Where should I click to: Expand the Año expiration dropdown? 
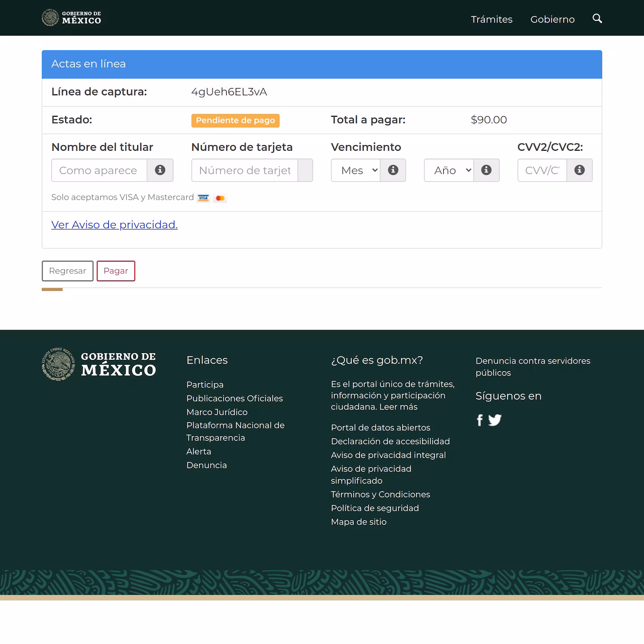click(x=449, y=170)
